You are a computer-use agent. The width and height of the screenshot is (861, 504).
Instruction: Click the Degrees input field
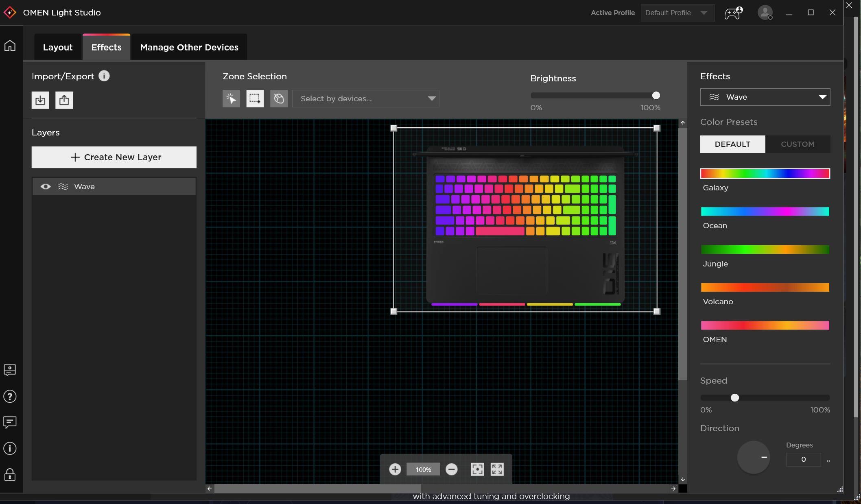pyautogui.click(x=803, y=459)
